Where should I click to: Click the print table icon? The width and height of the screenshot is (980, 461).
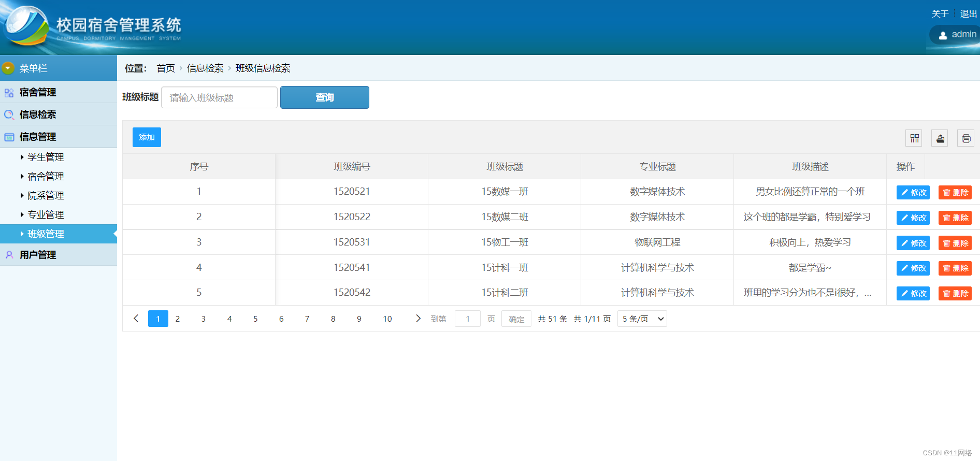point(965,138)
